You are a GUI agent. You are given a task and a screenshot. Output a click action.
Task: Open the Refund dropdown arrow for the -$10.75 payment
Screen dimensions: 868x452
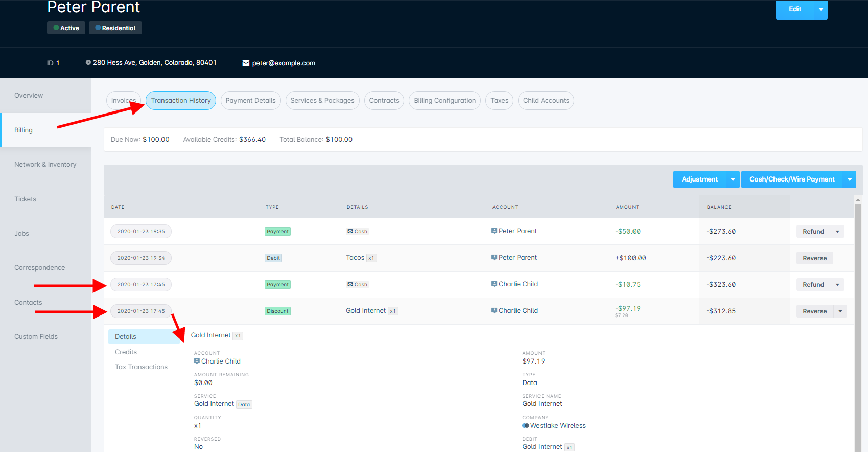click(x=837, y=285)
